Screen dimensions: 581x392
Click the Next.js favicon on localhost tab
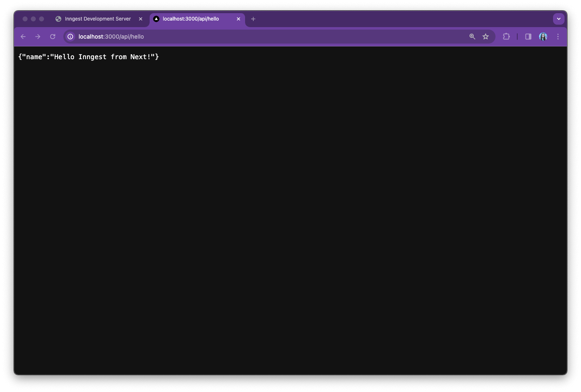156,19
